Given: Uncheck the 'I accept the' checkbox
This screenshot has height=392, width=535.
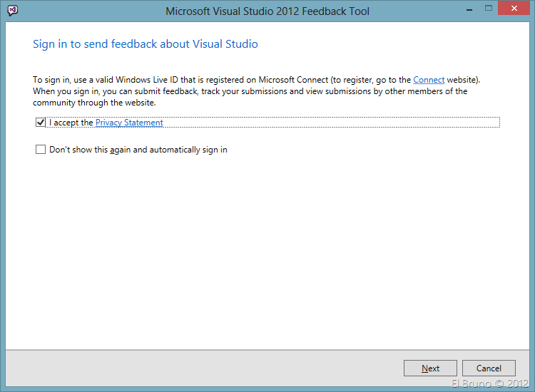Looking at the screenshot, I should tap(41, 123).
